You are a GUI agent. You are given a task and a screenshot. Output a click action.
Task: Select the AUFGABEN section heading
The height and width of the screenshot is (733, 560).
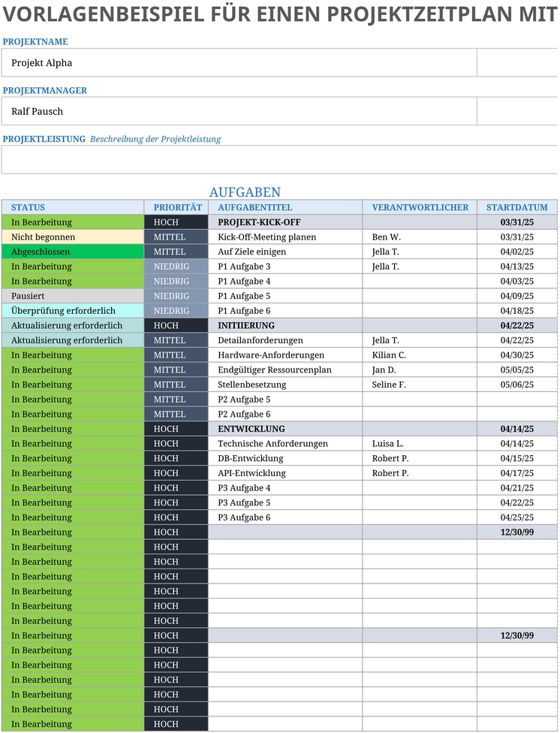click(245, 192)
